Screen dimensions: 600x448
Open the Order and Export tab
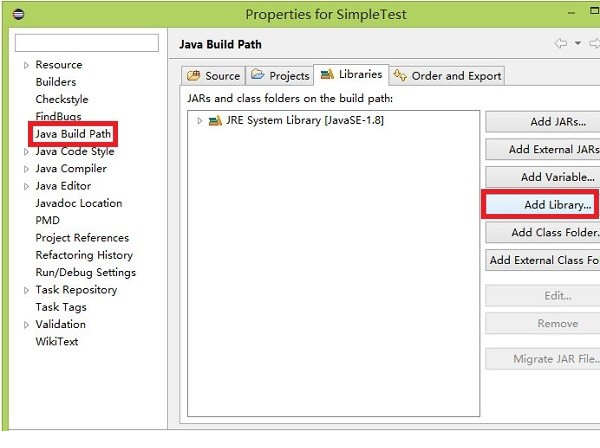pyautogui.click(x=447, y=76)
